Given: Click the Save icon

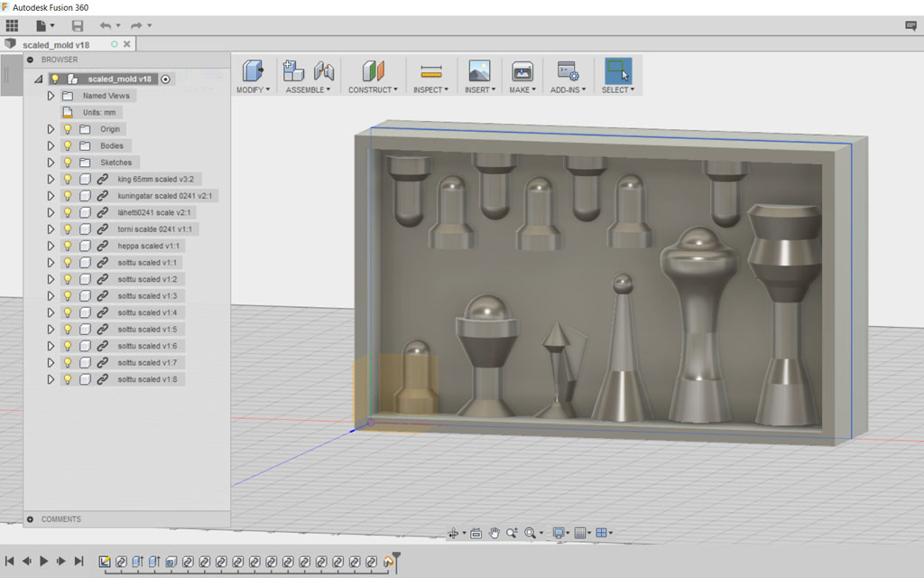Looking at the screenshot, I should (x=78, y=25).
